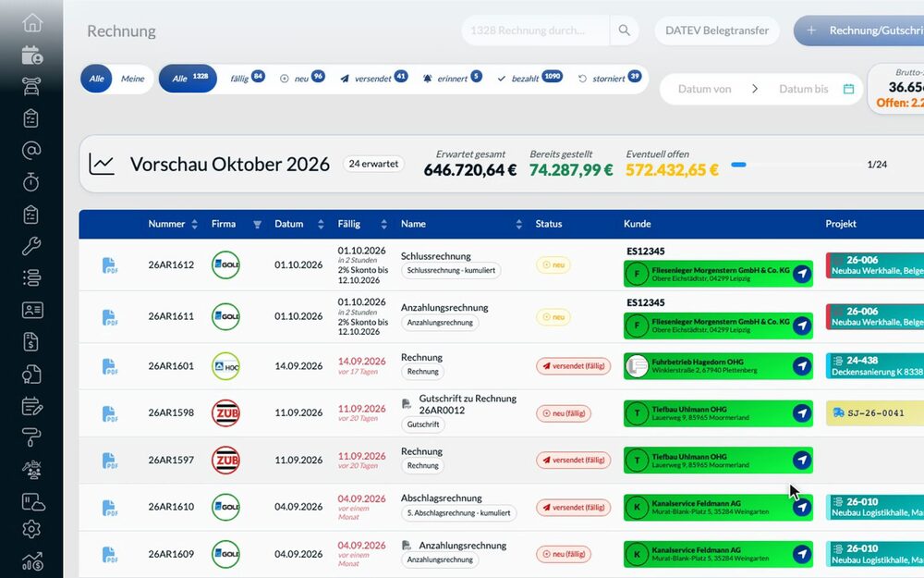Sort the table by Name column arrows

(518, 224)
